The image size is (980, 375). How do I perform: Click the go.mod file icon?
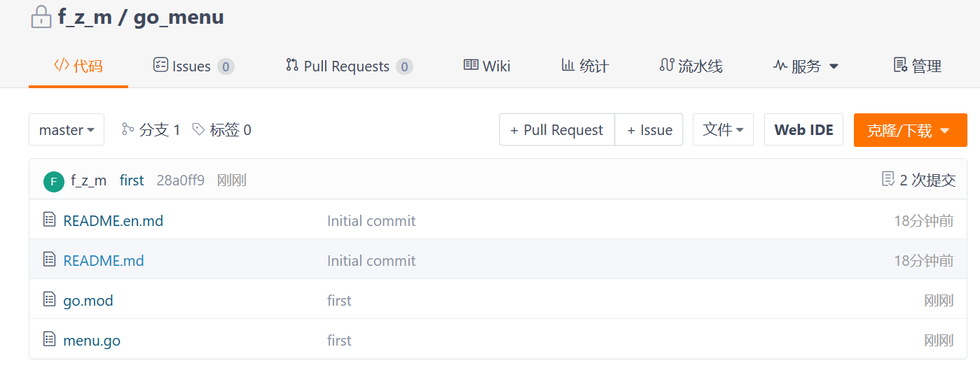(x=49, y=299)
